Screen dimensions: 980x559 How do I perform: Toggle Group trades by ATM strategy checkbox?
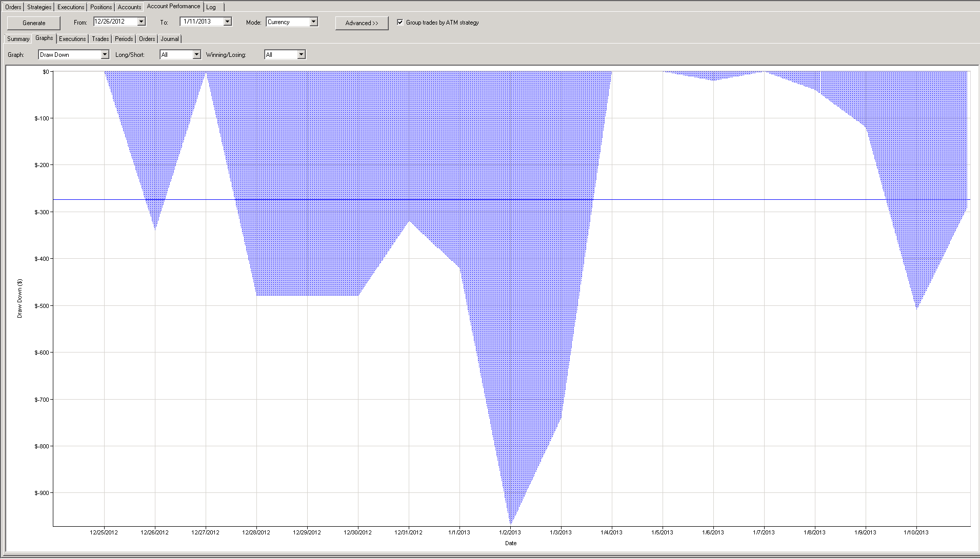(x=400, y=22)
